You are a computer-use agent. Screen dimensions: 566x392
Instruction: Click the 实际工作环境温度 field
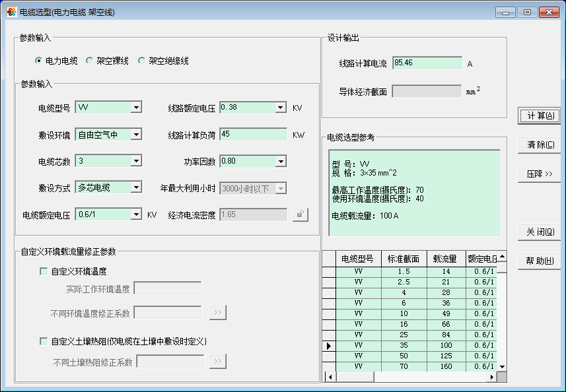168,288
